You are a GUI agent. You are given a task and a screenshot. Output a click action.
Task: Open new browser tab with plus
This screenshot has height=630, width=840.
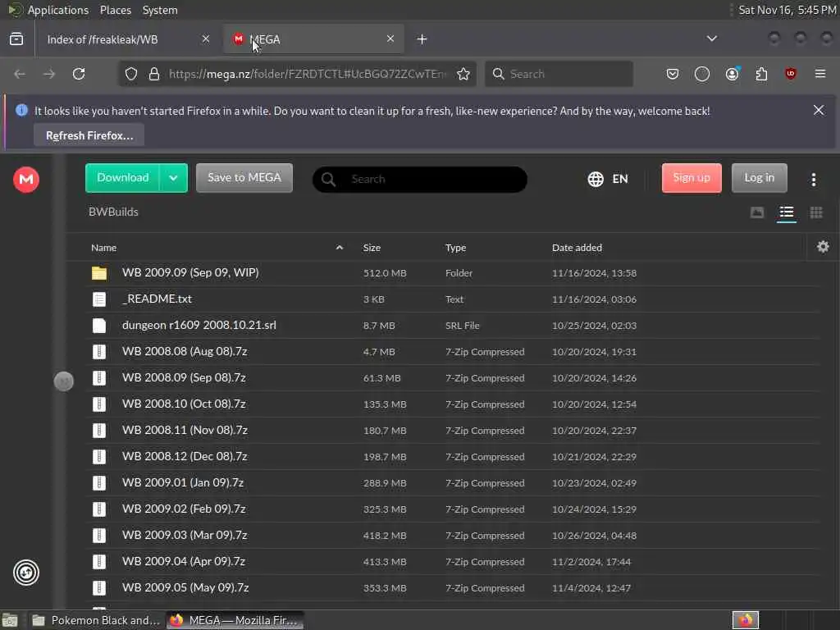coord(422,39)
